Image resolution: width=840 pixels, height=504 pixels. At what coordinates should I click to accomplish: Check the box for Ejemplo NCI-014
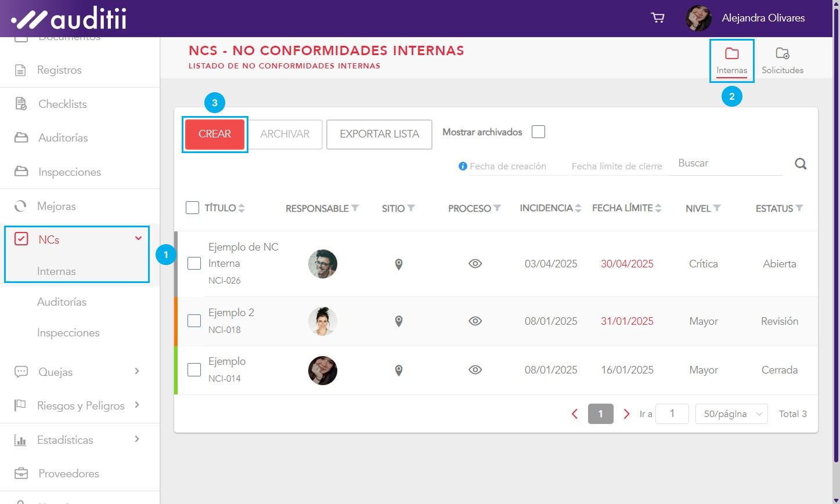tap(194, 370)
